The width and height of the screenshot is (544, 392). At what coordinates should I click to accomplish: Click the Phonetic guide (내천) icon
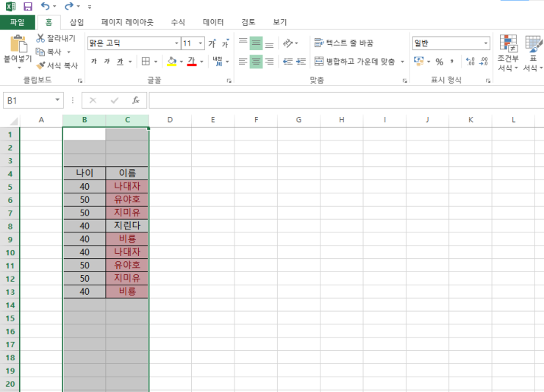point(218,61)
